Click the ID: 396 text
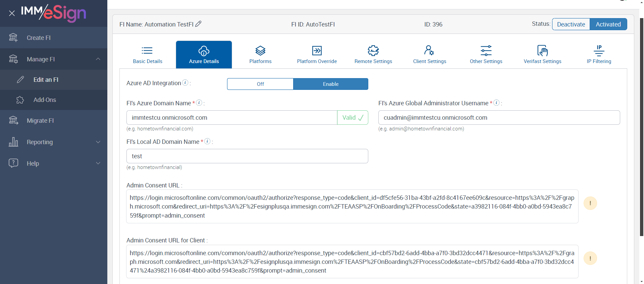Viewport: 644px width, 284px height. [x=433, y=24]
